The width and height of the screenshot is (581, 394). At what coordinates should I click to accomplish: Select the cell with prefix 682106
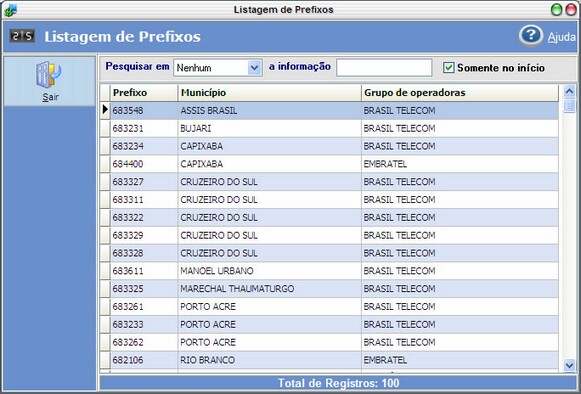coord(144,360)
